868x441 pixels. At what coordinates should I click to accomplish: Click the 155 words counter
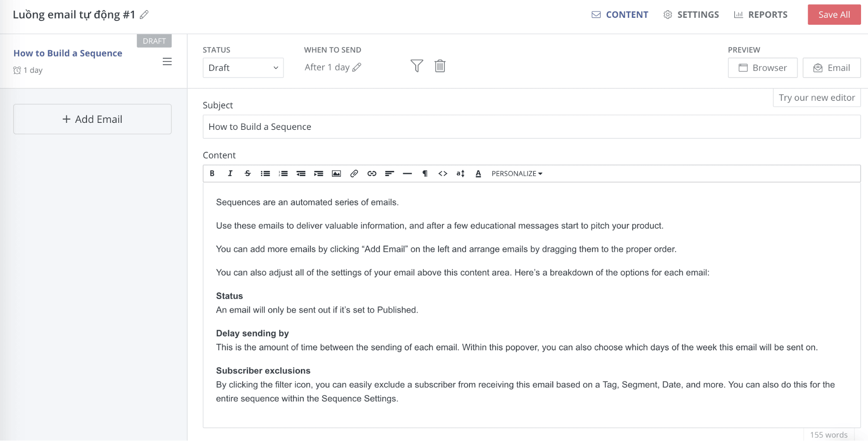828,435
